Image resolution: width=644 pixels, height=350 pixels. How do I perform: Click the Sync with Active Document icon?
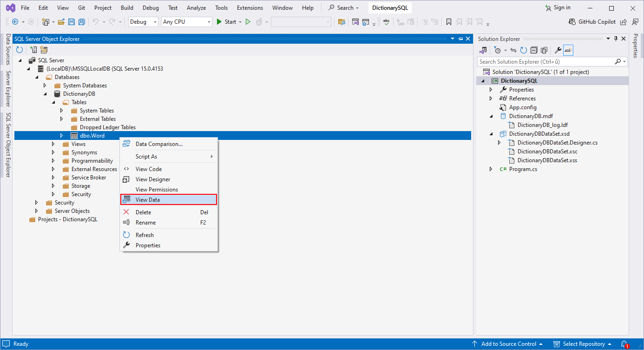514,50
